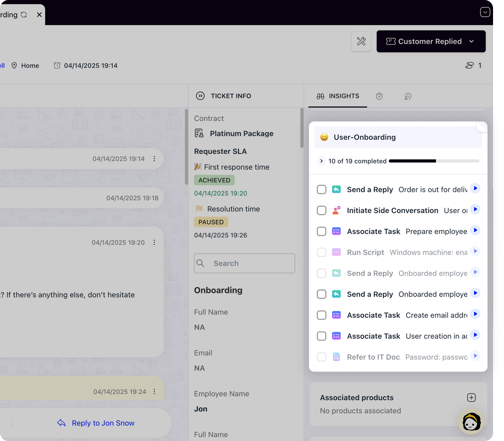The image size is (504, 441).
Task: Open the Customer Replied status dropdown
Action: 431,41
